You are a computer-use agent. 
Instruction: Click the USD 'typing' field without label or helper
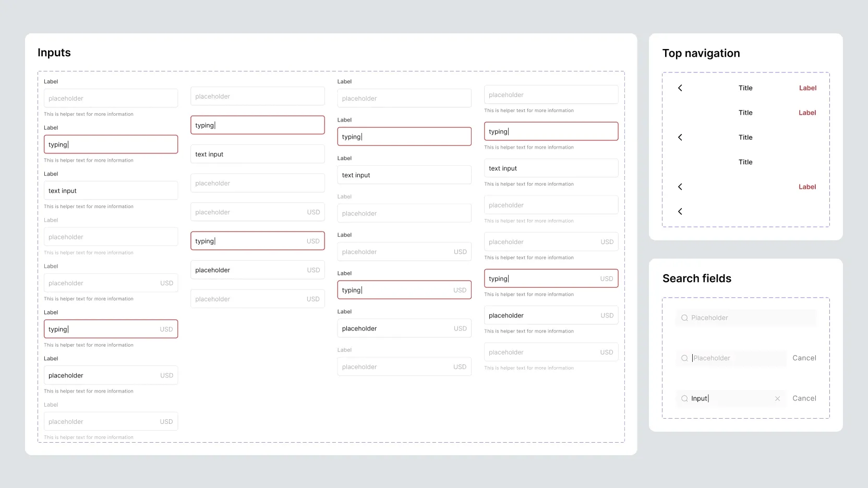click(258, 241)
